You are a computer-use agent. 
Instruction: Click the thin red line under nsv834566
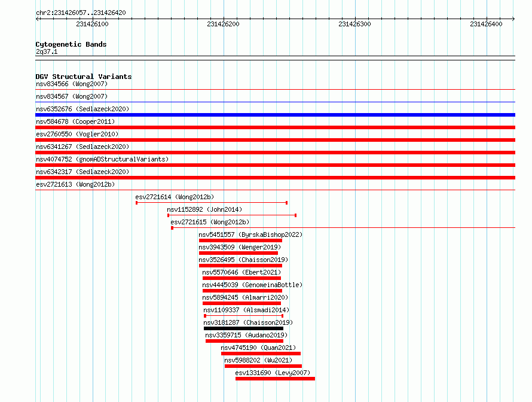pyautogui.click(x=275, y=89)
